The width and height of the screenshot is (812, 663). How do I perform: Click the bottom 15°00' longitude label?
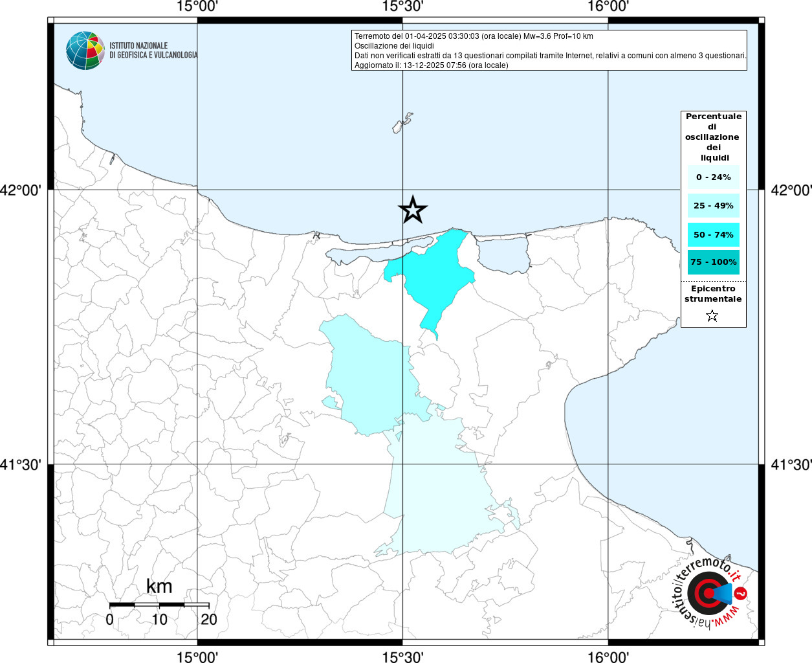[x=197, y=657]
